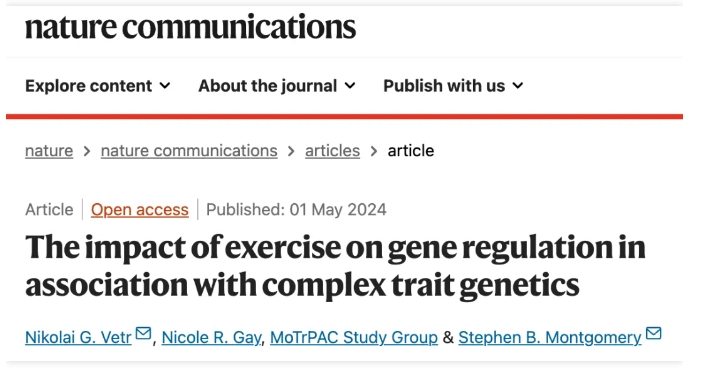Expand the Publish with us menu

click(453, 86)
